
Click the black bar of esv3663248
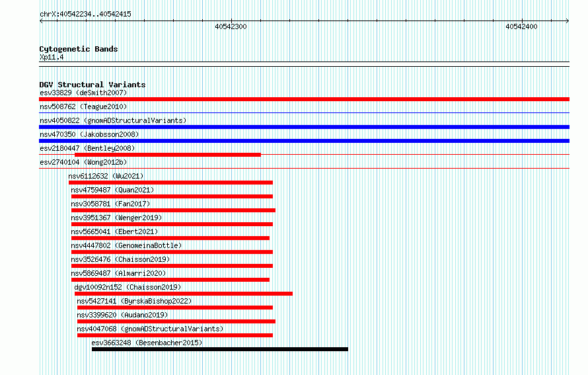pos(220,349)
